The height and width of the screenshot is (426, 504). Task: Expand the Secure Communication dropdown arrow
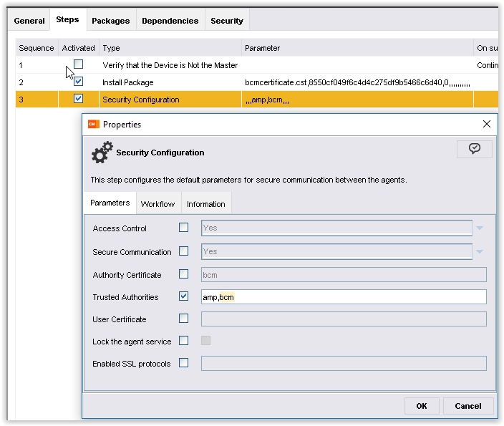480,252
